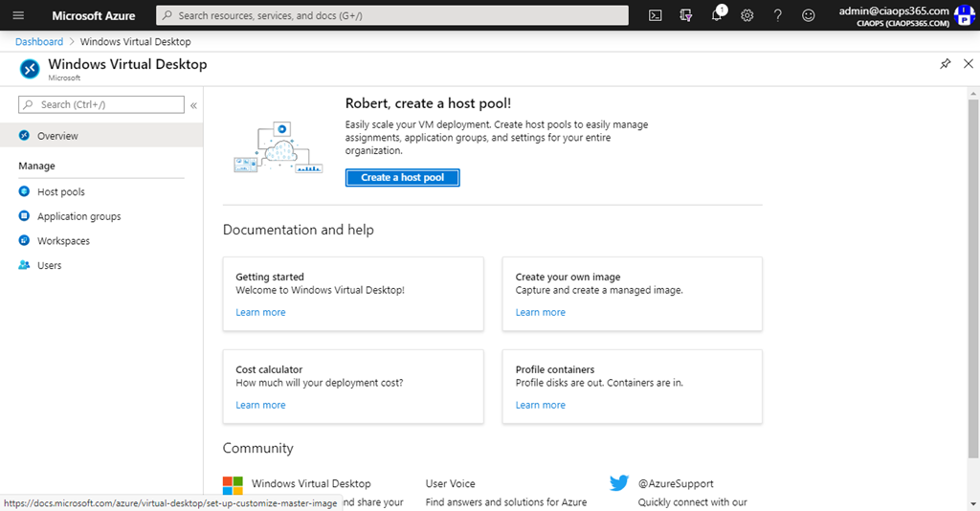980x511 pixels.
Task: Open the help question mark icon
Action: click(x=778, y=15)
